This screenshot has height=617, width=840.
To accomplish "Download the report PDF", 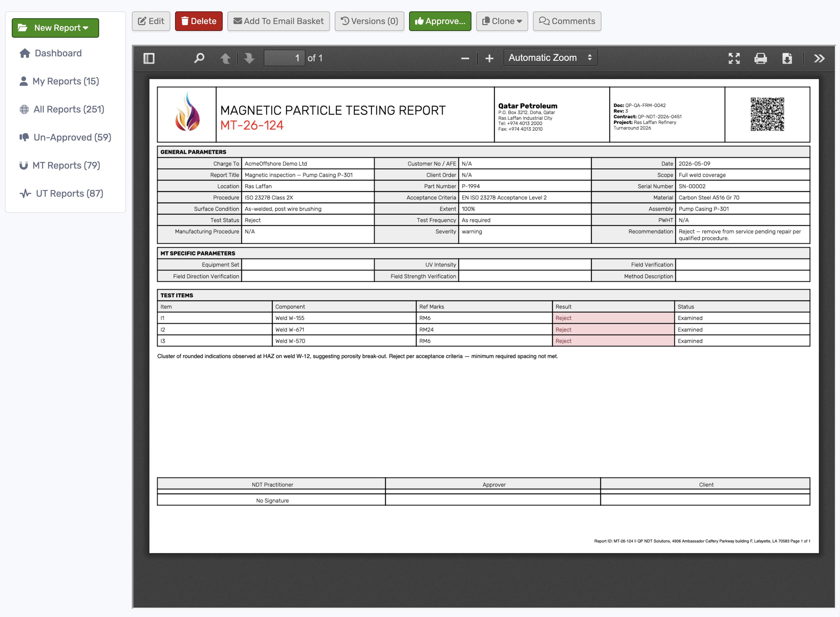I will pyautogui.click(x=787, y=58).
